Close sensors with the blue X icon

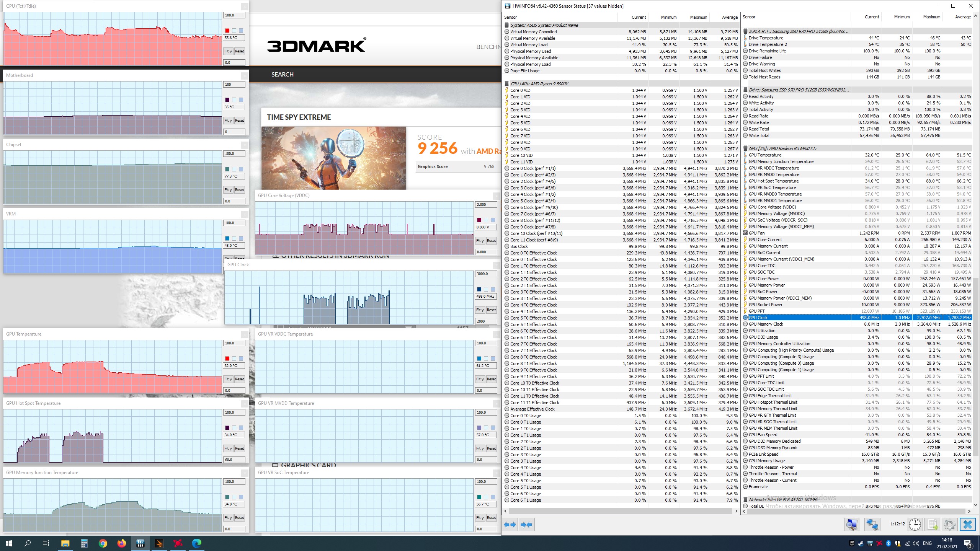pos(967,524)
